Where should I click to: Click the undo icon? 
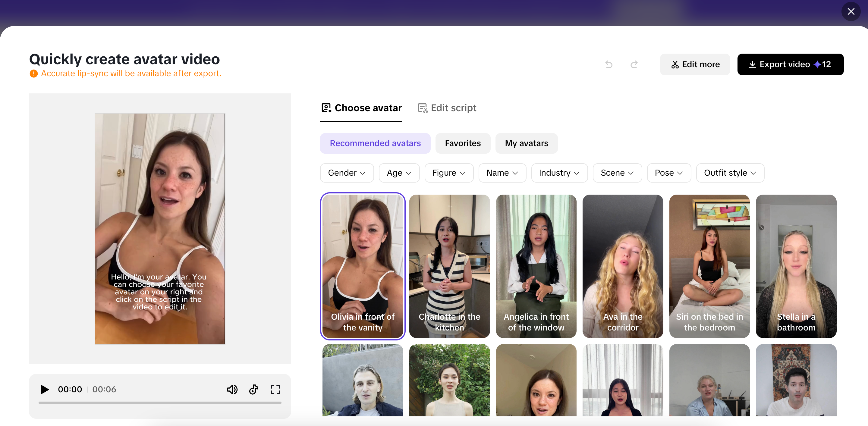pyautogui.click(x=609, y=64)
